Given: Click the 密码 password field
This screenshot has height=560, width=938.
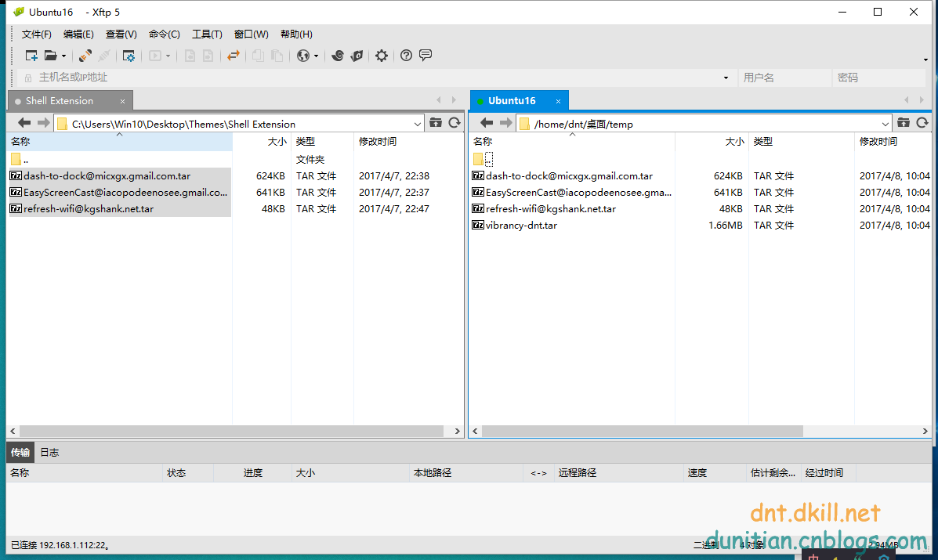Looking at the screenshot, I should (879, 78).
